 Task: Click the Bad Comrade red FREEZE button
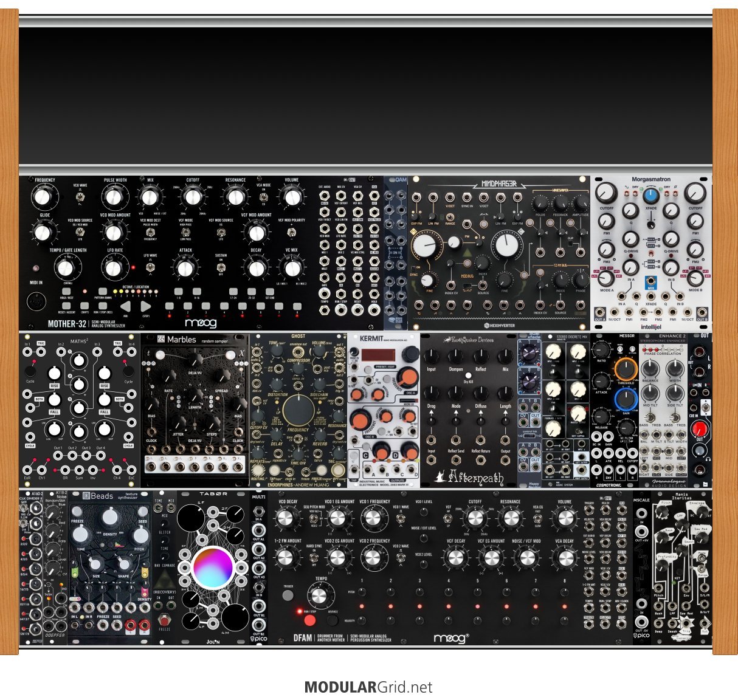(163, 620)
